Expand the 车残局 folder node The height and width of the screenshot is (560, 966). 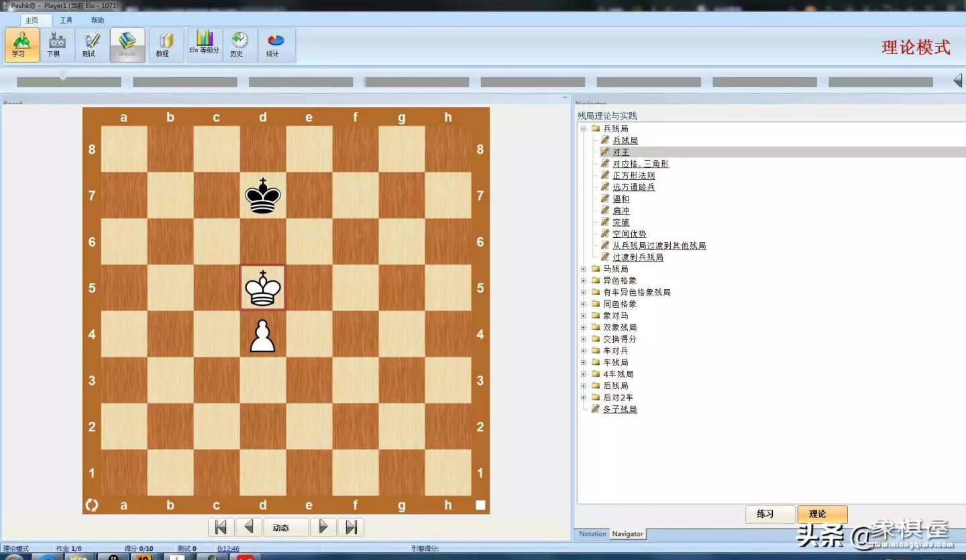pyautogui.click(x=584, y=362)
